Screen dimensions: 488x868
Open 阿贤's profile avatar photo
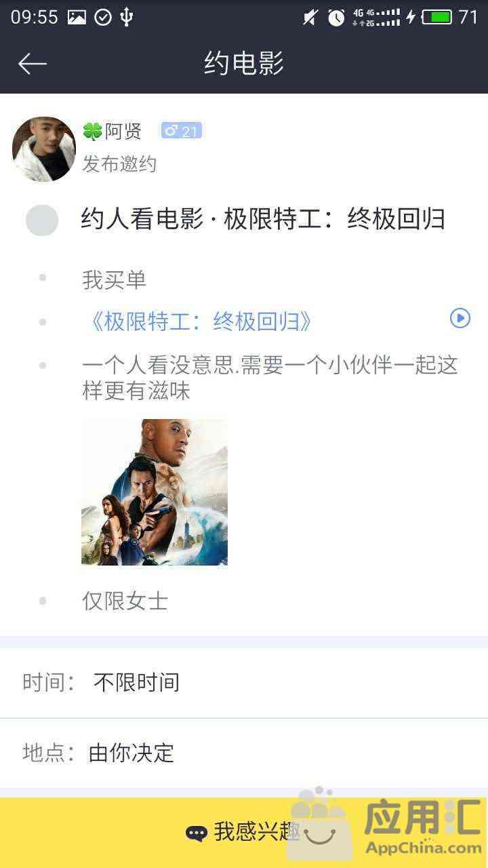(44, 149)
